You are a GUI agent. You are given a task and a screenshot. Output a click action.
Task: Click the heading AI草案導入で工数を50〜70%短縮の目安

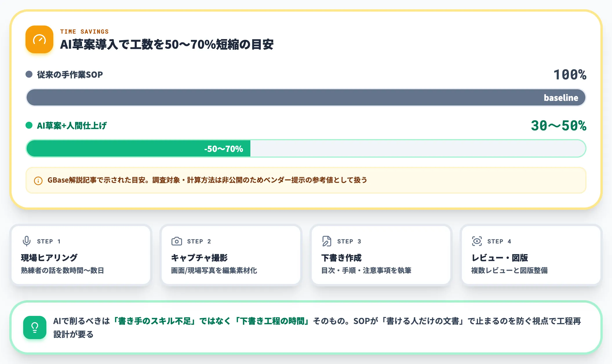[x=167, y=44]
